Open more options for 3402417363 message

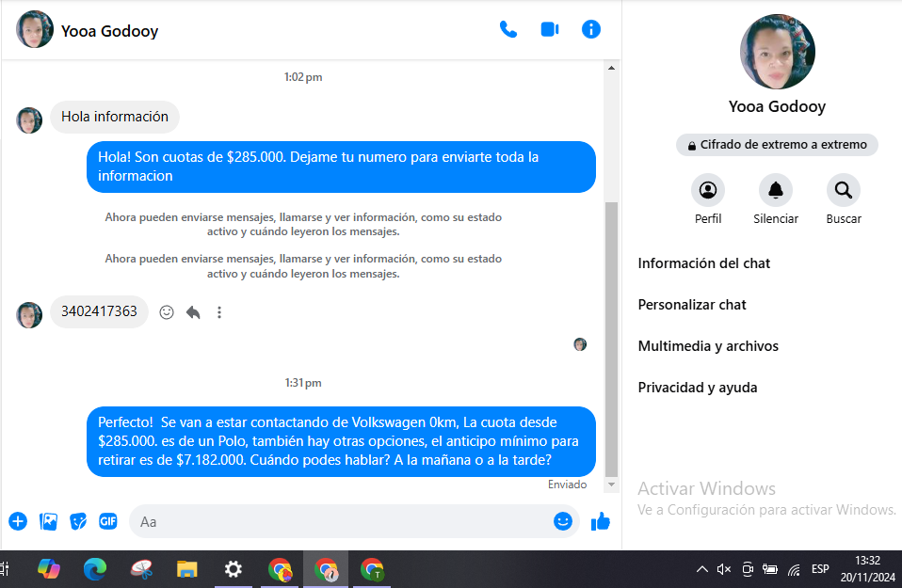pyautogui.click(x=219, y=312)
